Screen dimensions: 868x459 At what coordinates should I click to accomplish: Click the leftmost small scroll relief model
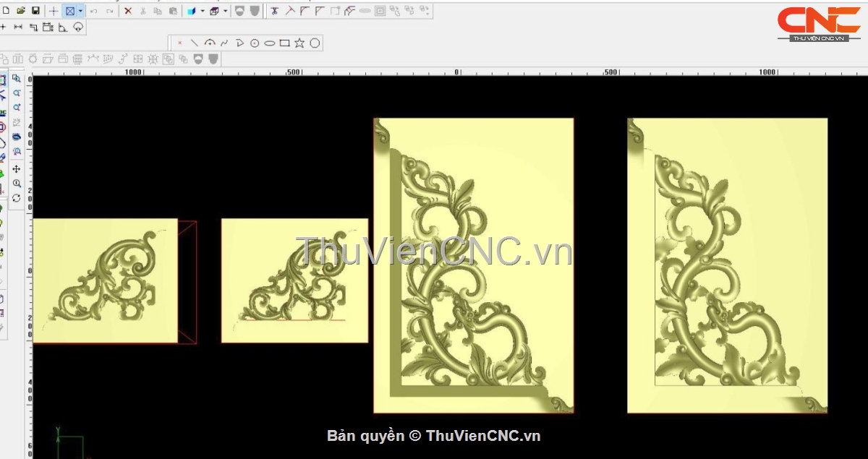pyautogui.click(x=105, y=280)
